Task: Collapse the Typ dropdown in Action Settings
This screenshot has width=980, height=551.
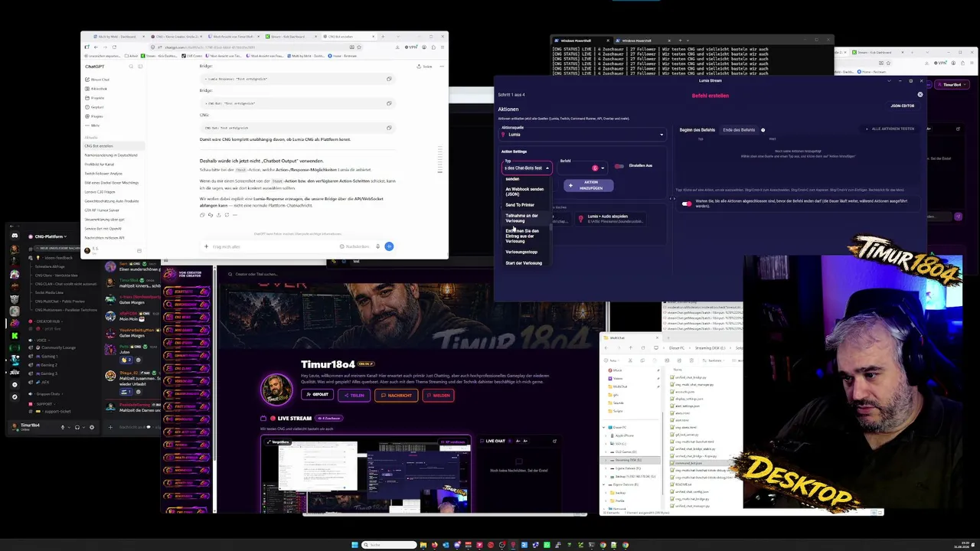Action: tap(527, 168)
